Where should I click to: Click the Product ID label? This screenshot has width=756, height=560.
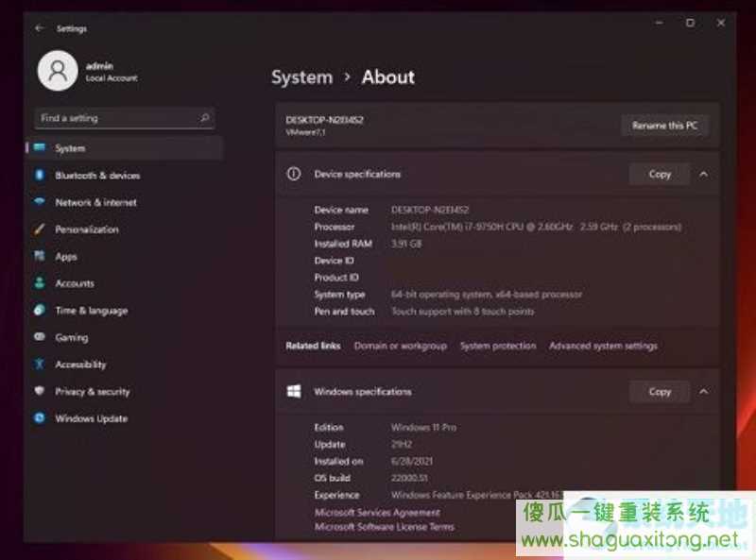click(336, 277)
